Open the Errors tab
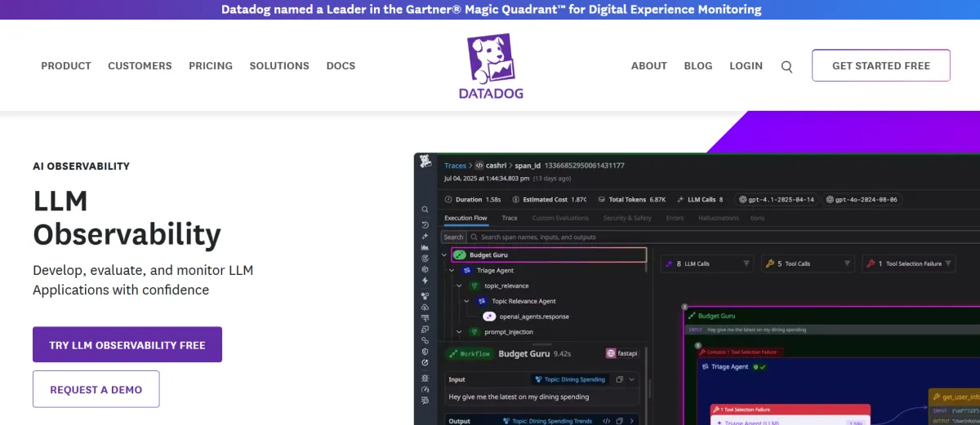980x425 pixels. tap(675, 218)
